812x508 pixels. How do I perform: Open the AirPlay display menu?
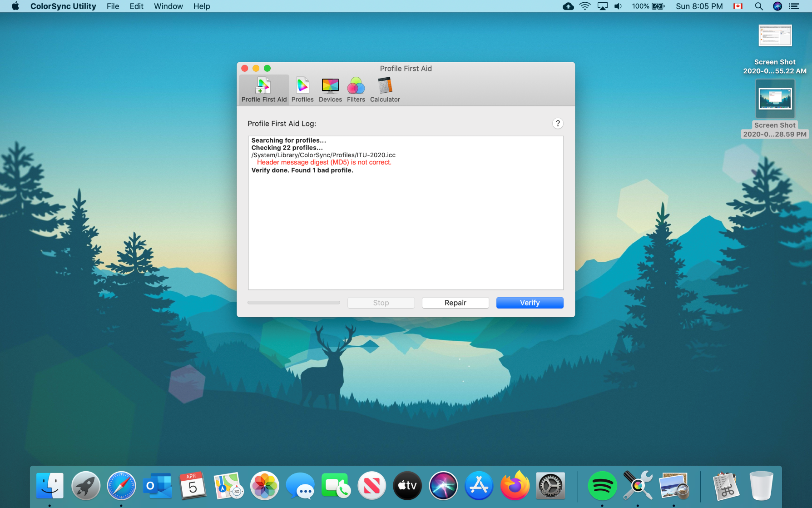602,6
